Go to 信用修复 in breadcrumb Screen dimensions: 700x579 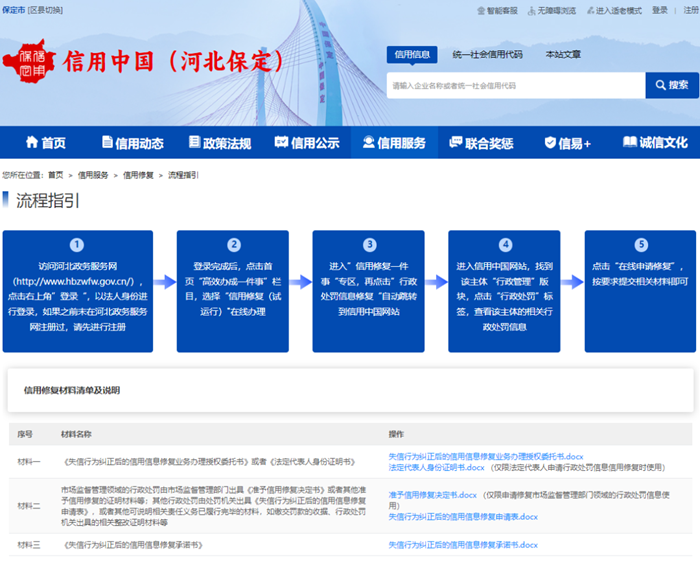click(x=138, y=175)
